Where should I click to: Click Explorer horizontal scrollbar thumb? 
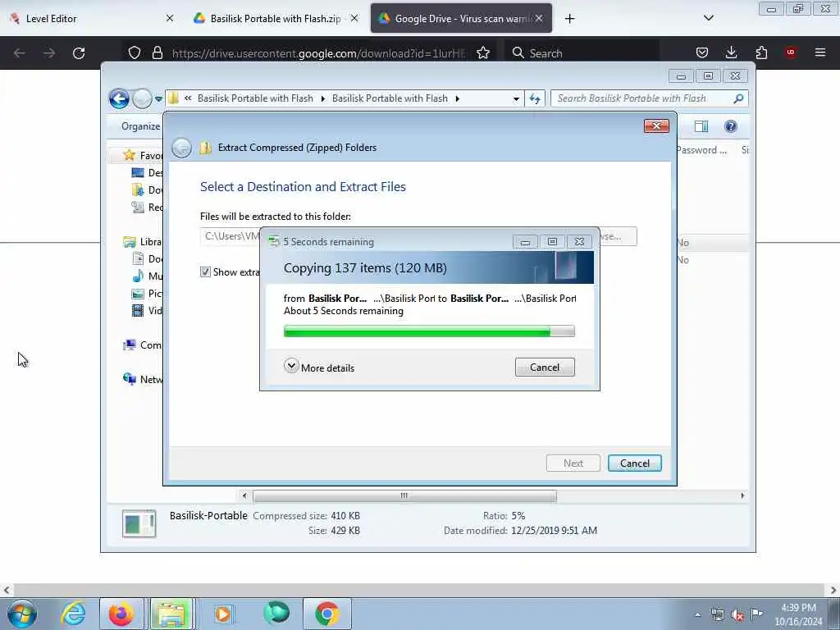404,496
